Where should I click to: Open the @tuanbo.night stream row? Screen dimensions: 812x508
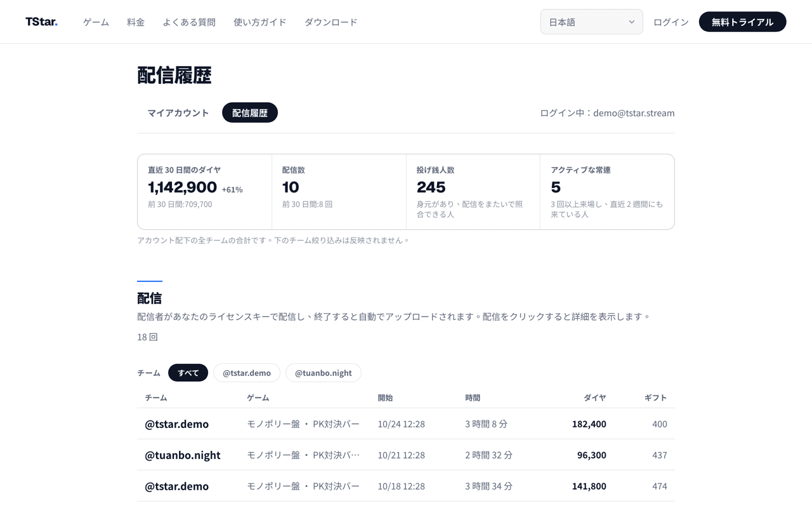pyautogui.click(x=406, y=455)
